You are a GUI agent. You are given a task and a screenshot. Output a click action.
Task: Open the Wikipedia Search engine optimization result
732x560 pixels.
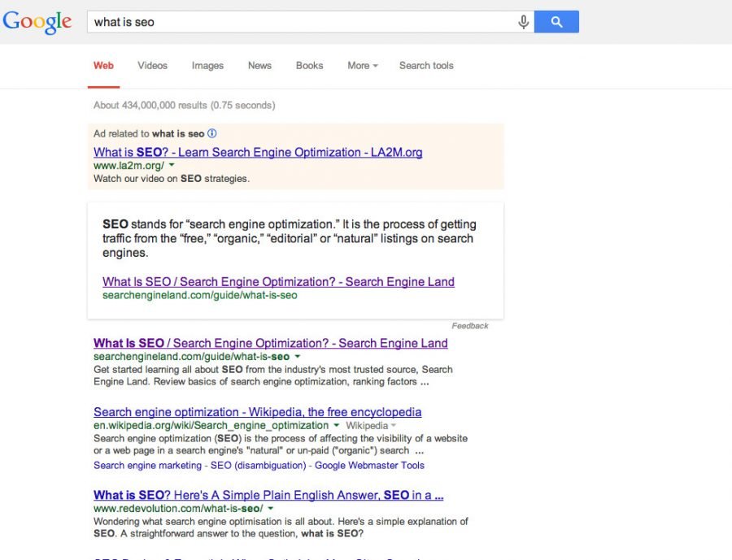(257, 412)
